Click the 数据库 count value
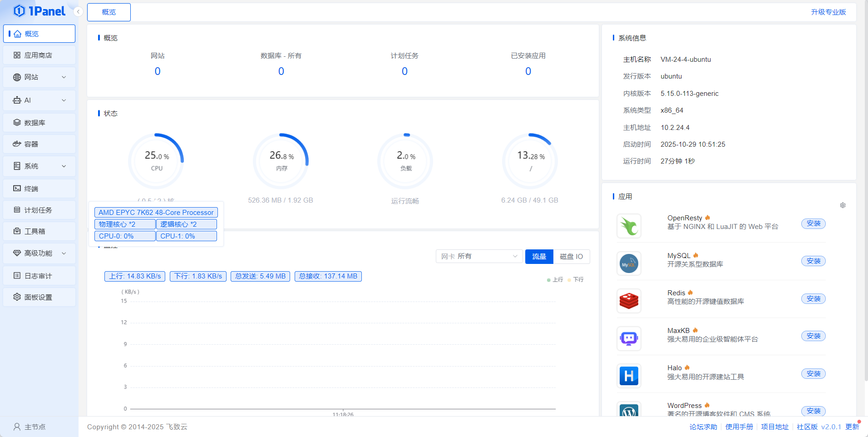The image size is (868, 437). tap(281, 71)
